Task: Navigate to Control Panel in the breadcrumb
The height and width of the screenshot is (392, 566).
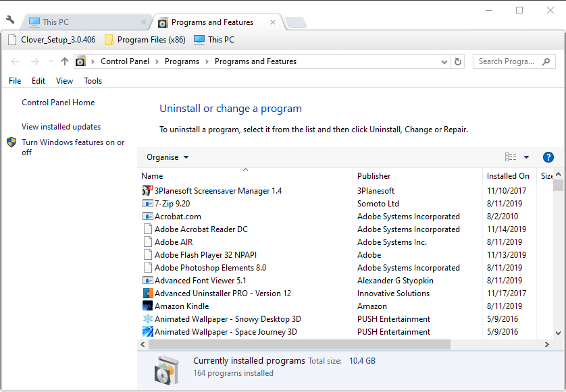Action: 125,61
